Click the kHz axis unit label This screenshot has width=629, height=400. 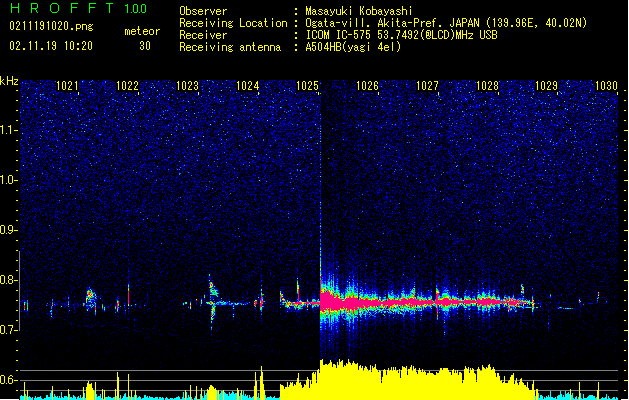(9, 81)
